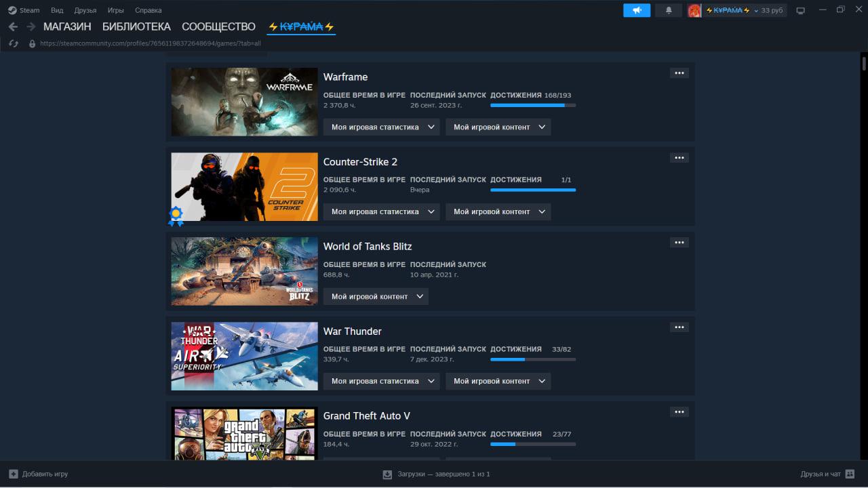Viewport: 868px width, 488px height.
Task: Open the Grand Theft Auto V title link
Action: [x=366, y=415]
